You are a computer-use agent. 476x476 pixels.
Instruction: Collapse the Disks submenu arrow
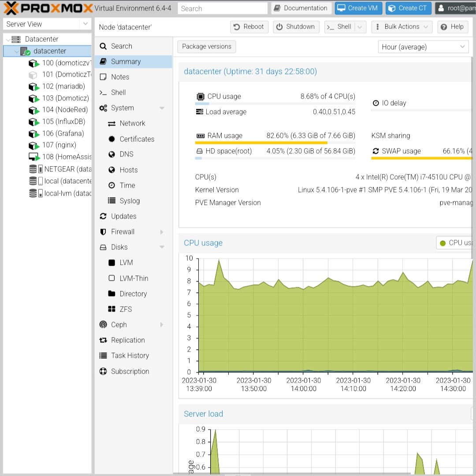[x=162, y=247]
